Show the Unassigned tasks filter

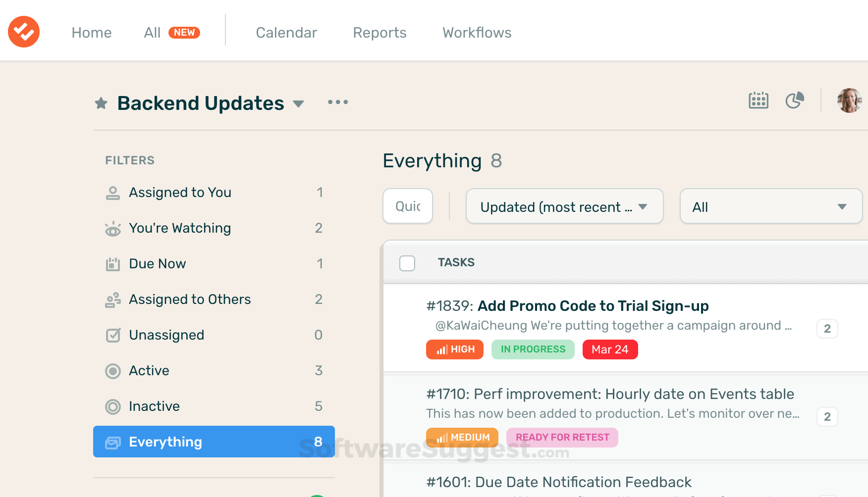click(x=166, y=335)
